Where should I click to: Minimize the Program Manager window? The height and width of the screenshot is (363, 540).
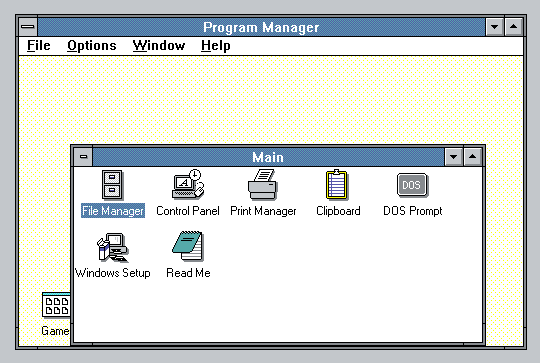click(495, 27)
